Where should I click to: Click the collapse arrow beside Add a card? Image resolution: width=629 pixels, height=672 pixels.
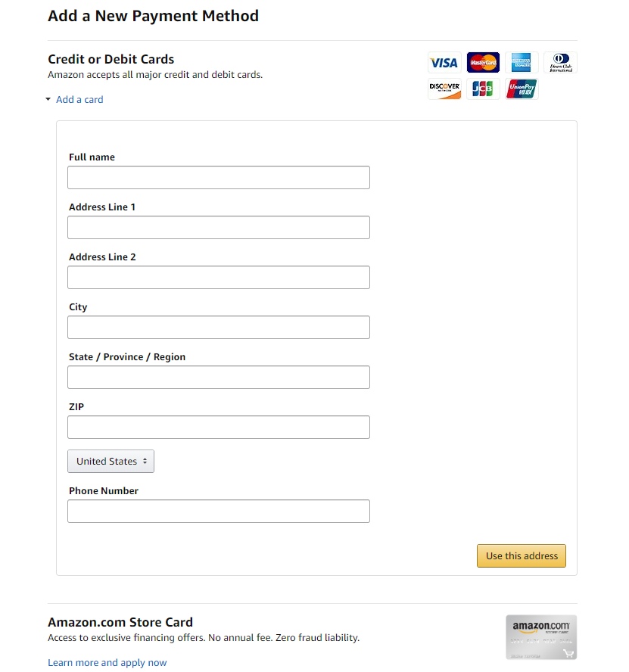48,100
